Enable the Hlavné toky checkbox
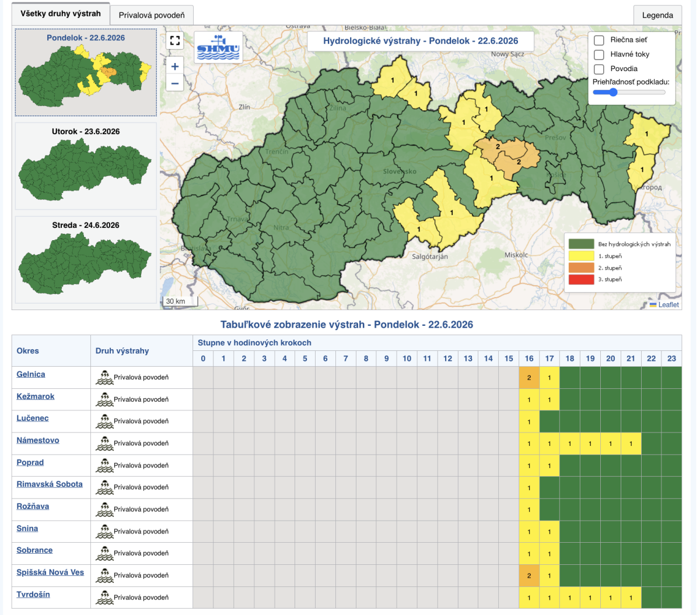Viewport: 700px width, 615px height. click(598, 55)
